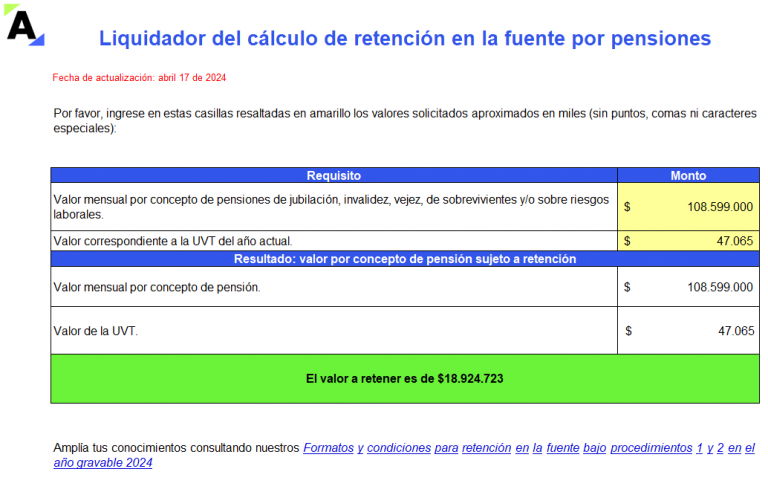Click the Resultado section header bar
This screenshot has width=768, height=492.
pyautogui.click(x=405, y=259)
